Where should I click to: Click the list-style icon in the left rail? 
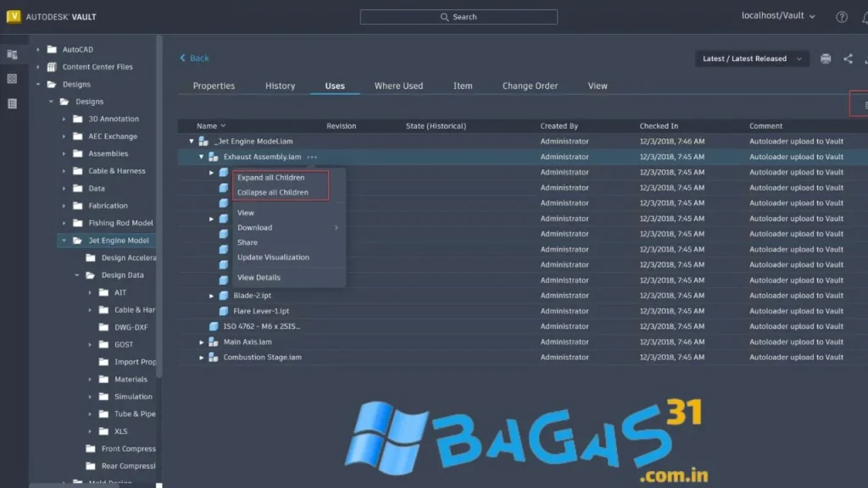(x=12, y=103)
